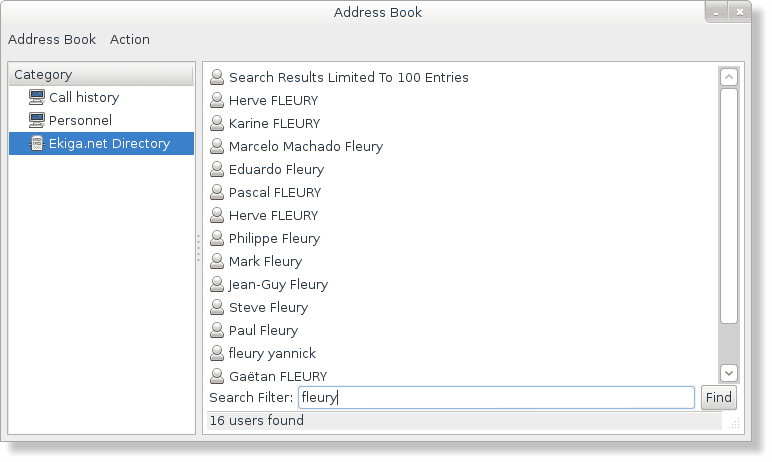Click the person icon next to Eduardo Fleury
Image resolution: width=772 pixels, height=462 pixels.
[217, 169]
